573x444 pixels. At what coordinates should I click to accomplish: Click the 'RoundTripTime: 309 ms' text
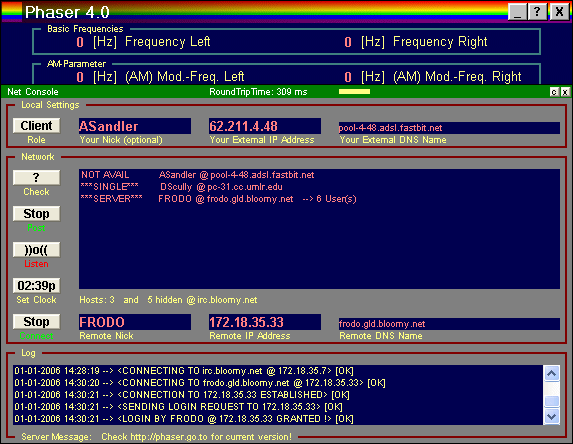[x=258, y=92]
